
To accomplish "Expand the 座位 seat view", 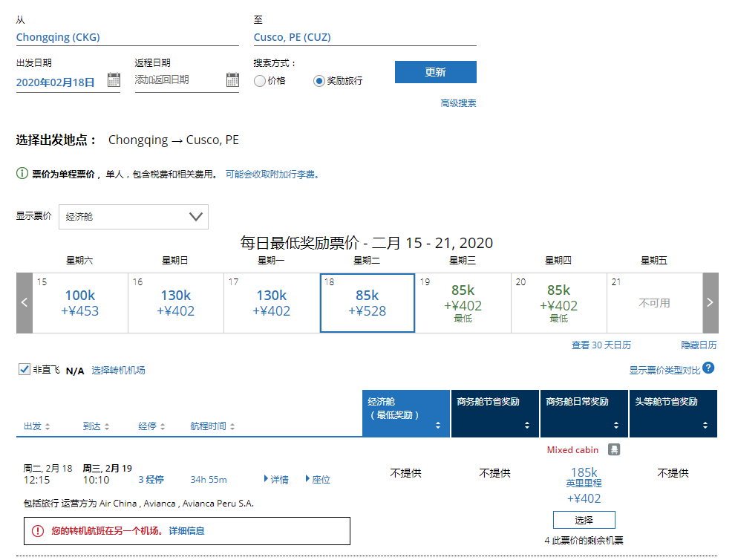I will 318,480.
